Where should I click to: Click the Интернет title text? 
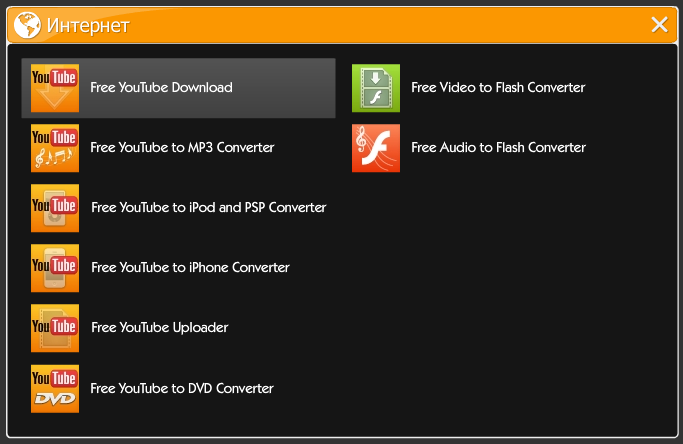(x=88, y=26)
